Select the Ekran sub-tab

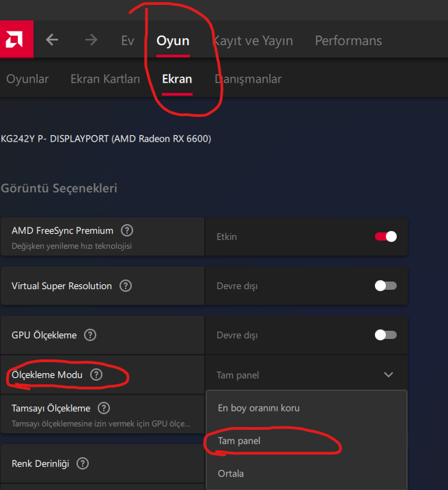point(177,79)
